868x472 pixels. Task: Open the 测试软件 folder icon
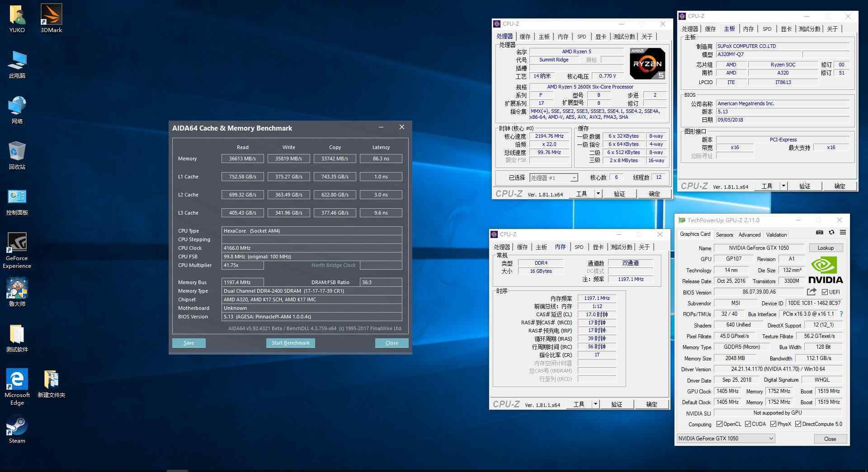pyautogui.click(x=17, y=337)
